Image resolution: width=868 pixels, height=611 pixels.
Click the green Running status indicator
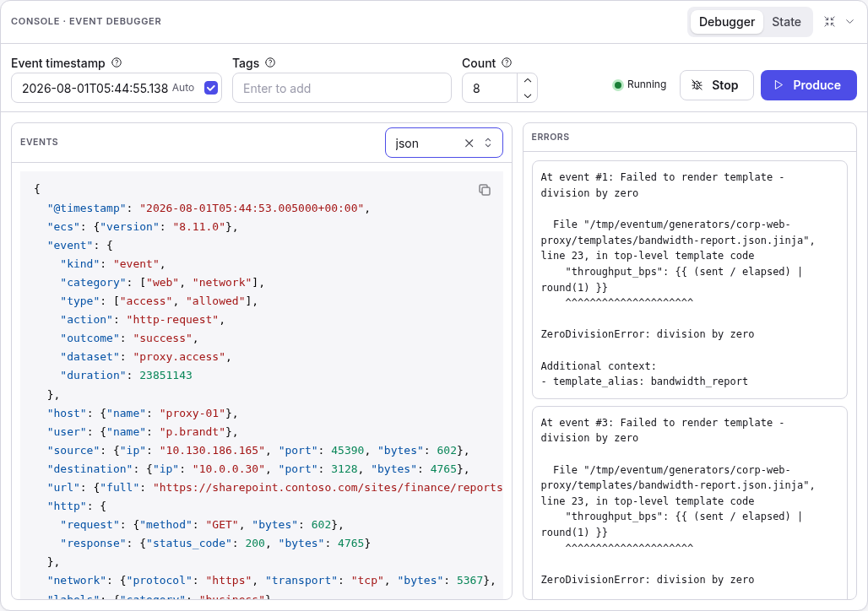pos(618,84)
